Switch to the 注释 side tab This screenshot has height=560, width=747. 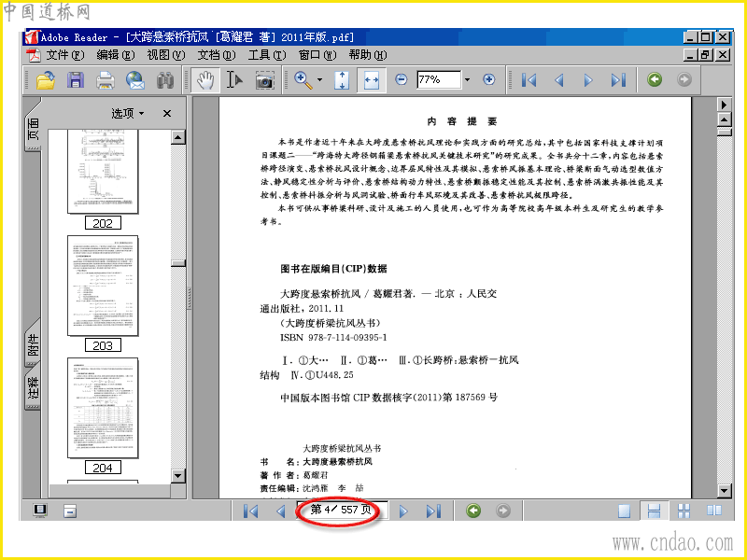tap(33, 388)
